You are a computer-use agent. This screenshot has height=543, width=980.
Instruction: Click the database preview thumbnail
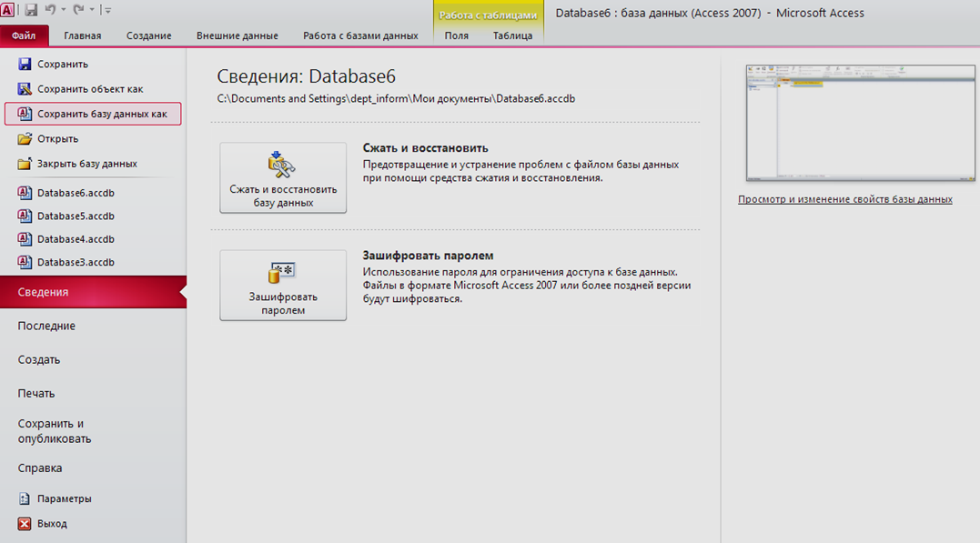pos(861,123)
